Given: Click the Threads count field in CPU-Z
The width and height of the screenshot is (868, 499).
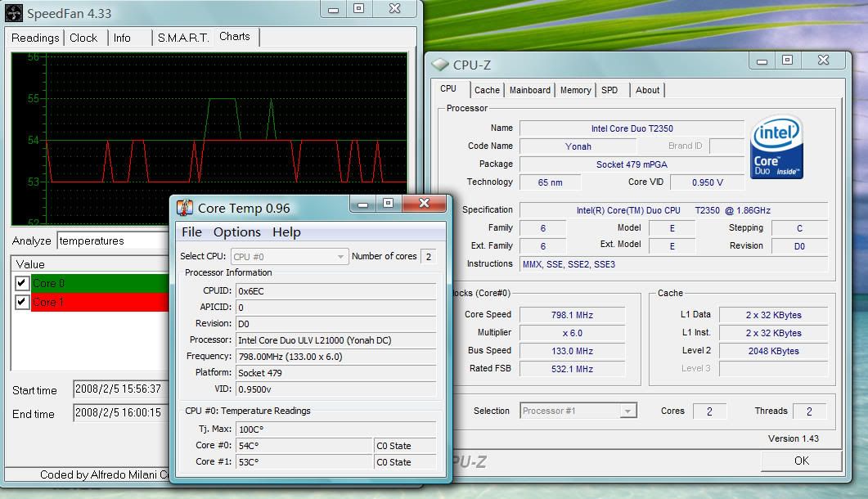Looking at the screenshot, I should pos(809,411).
